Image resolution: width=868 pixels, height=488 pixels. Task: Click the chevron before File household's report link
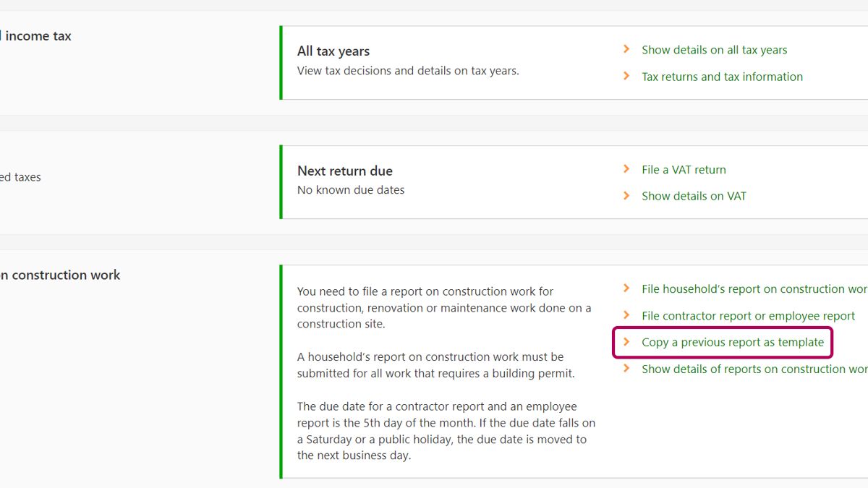click(x=626, y=288)
